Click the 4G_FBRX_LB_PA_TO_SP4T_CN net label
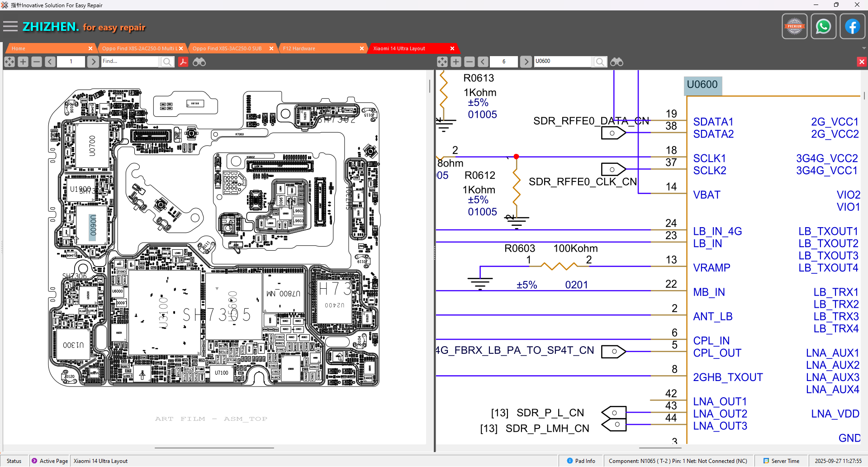The image size is (868, 467). (515, 350)
